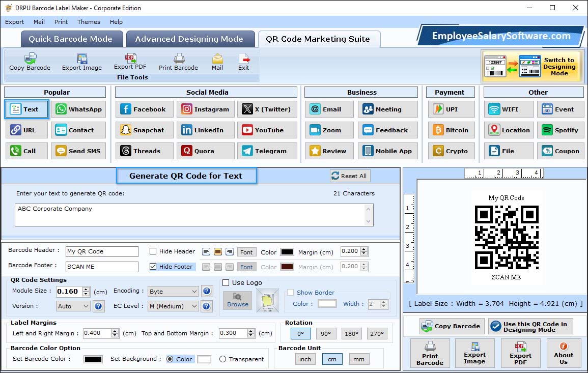Click Export Image in File Tools toolbar
The width and height of the screenshot is (588, 373).
[82, 62]
